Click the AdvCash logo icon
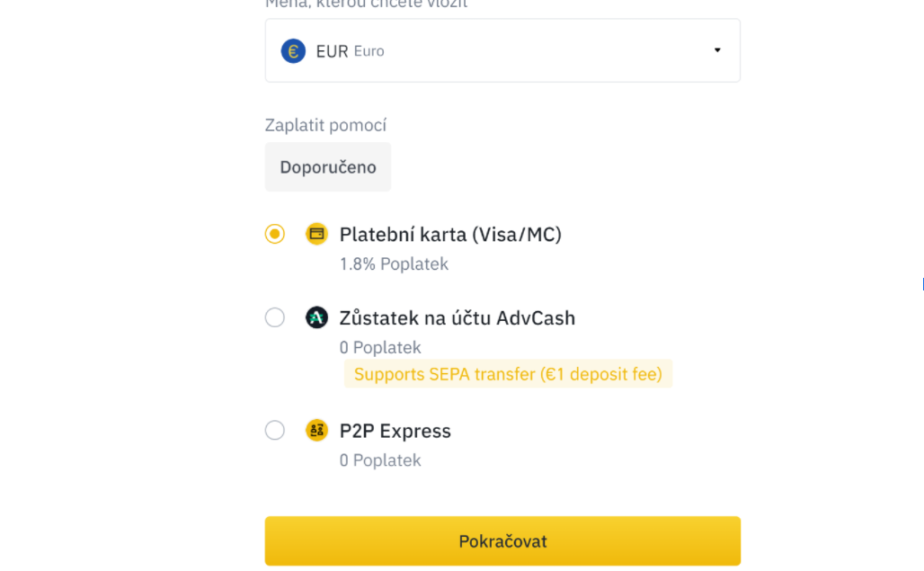924x571 pixels. pos(316,317)
